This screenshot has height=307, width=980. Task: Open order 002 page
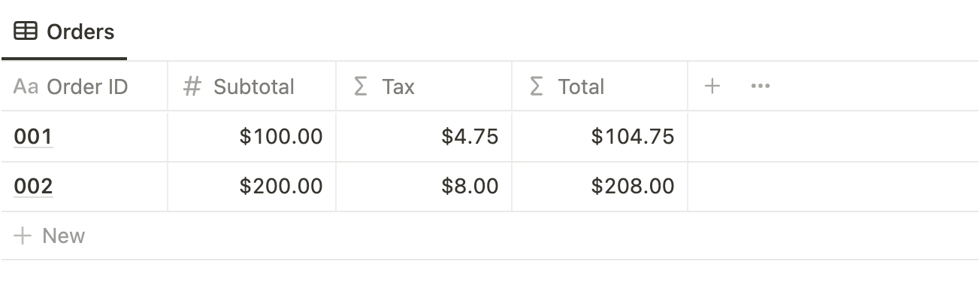[x=33, y=186]
